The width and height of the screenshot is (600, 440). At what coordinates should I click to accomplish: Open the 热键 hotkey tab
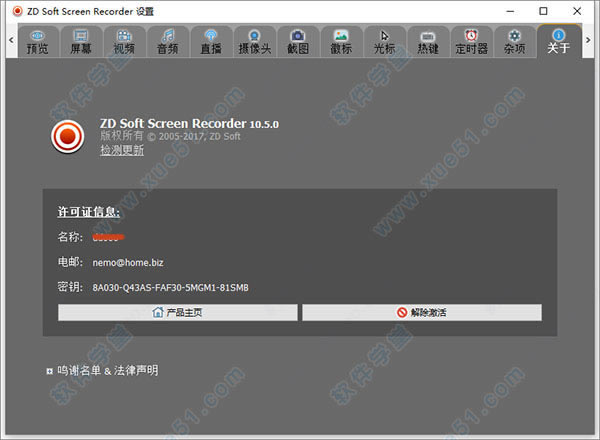(x=428, y=42)
